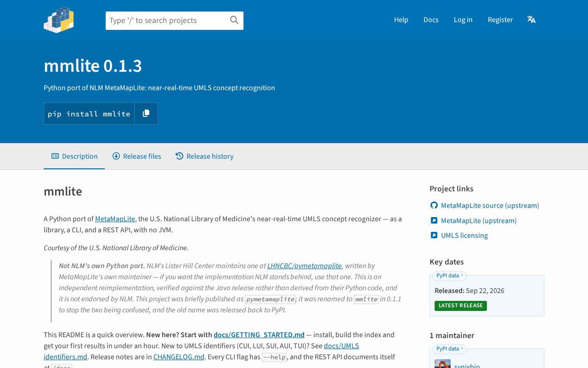Click the --help code snippet
The height and width of the screenshot is (368, 588).
tap(275, 357)
